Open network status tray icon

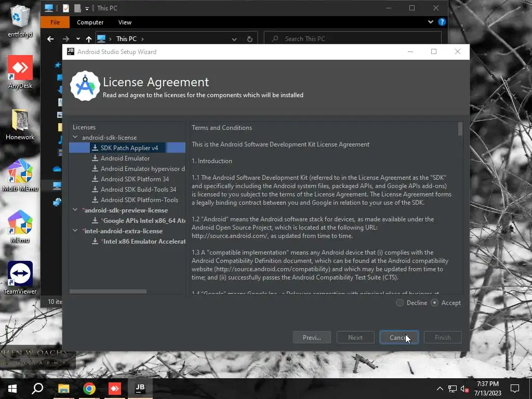pyautogui.click(x=453, y=389)
